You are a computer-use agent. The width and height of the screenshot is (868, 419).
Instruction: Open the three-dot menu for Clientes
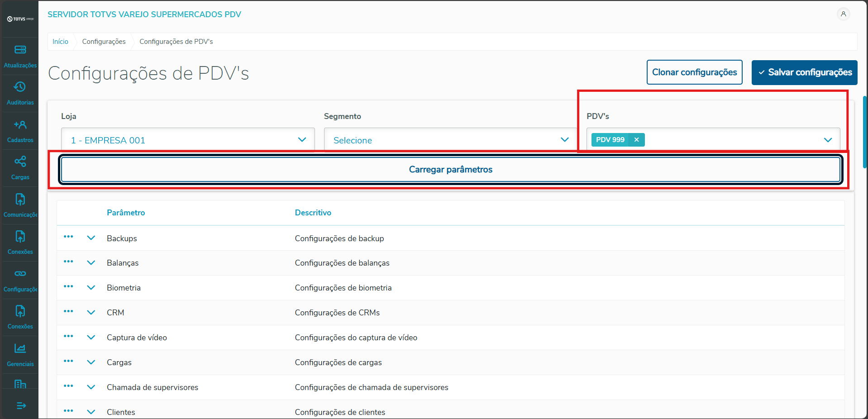click(68, 411)
